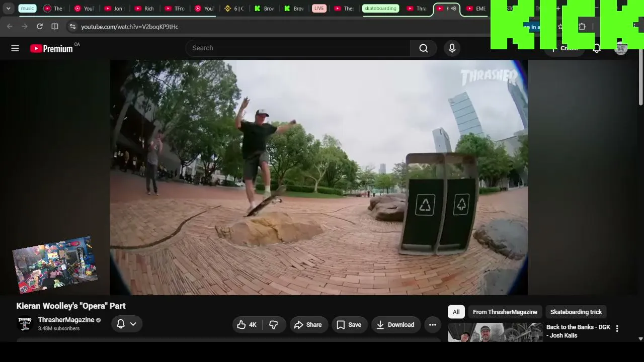The height and width of the screenshot is (362, 644).
Task: Collapse the LIVE tab group
Action: [319, 9]
